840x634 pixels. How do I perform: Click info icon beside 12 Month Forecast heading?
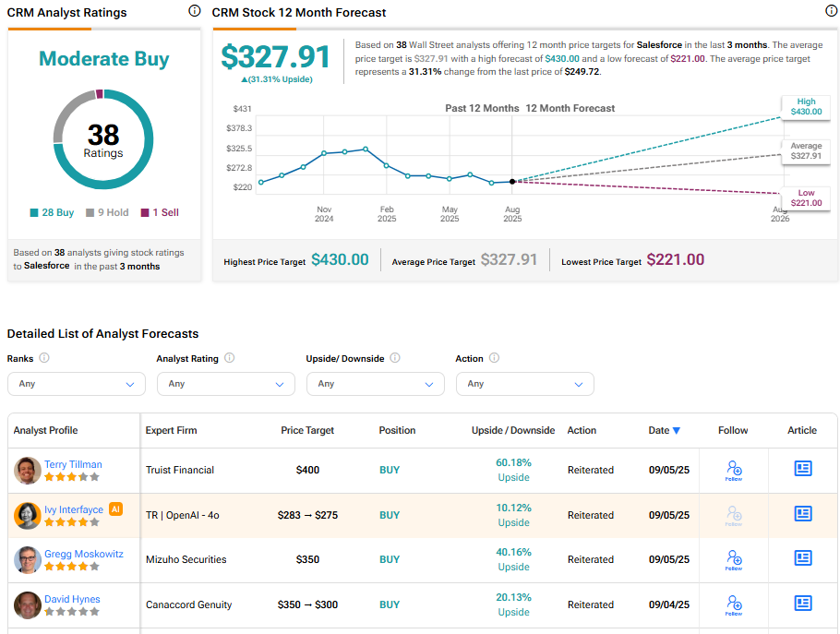pos(831,11)
